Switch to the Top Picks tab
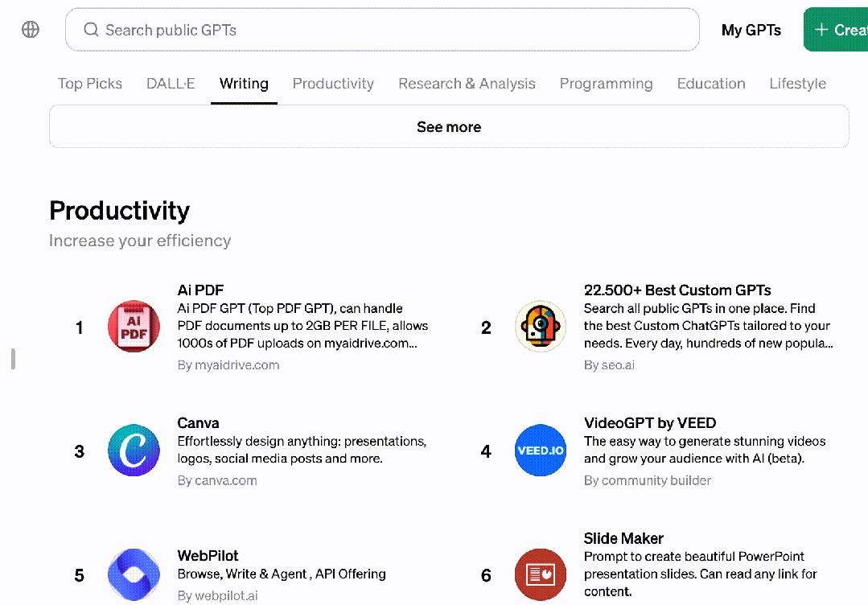 (x=90, y=84)
